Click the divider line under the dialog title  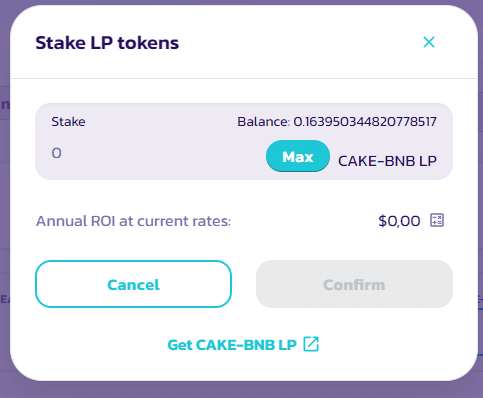click(x=244, y=79)
